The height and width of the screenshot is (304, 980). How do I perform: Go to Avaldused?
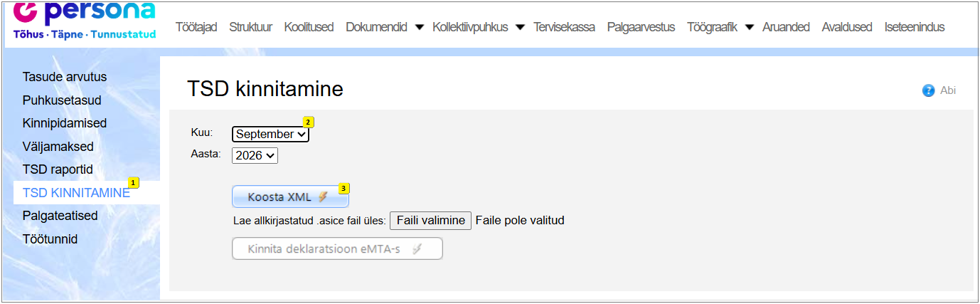click(846, 27)
